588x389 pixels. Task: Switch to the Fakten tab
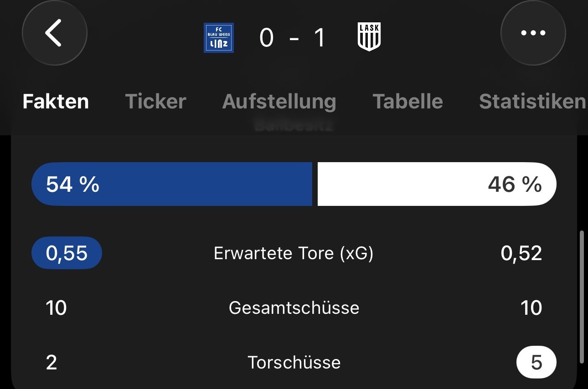56,102
